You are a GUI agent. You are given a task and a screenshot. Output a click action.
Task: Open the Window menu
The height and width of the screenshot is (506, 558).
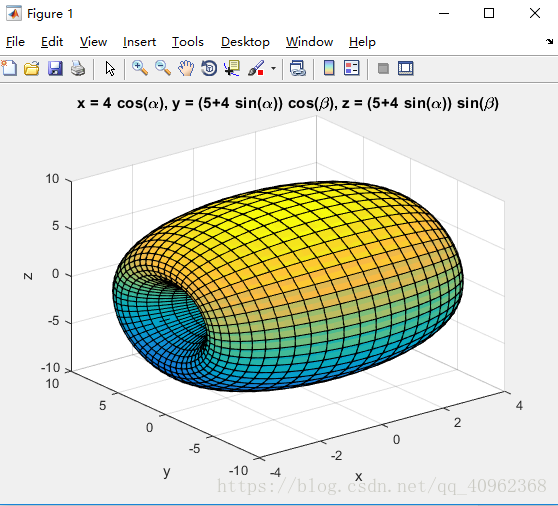(309, 42)
